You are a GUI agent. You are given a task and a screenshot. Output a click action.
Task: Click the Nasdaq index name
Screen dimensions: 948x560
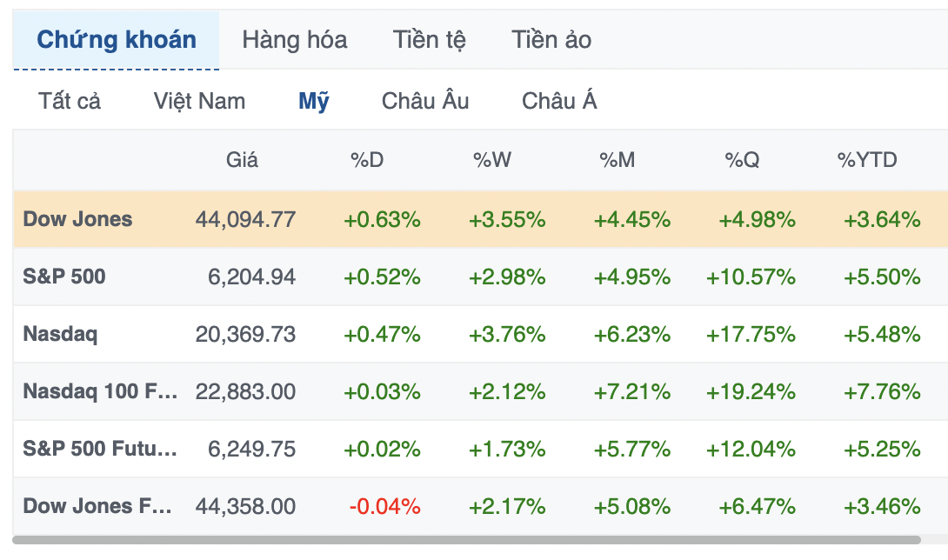[60, 334]
